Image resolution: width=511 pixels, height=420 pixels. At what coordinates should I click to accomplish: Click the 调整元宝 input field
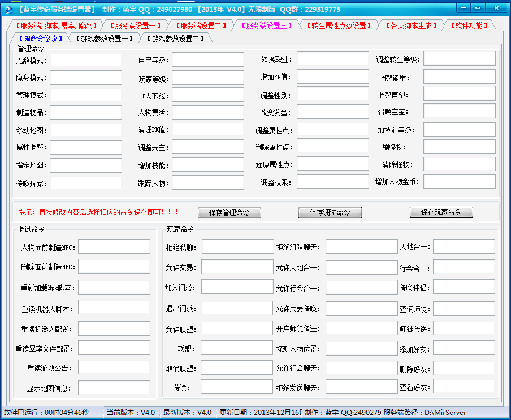pos(207,148)
